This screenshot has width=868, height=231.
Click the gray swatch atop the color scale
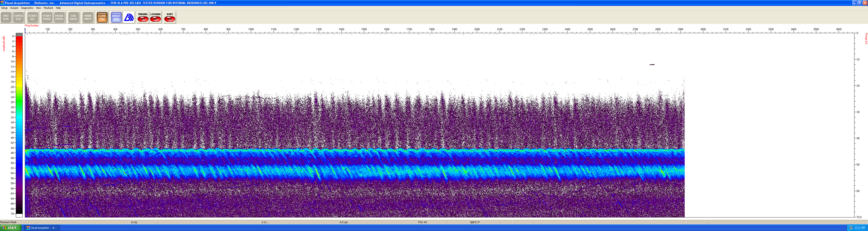pos(19,35)
